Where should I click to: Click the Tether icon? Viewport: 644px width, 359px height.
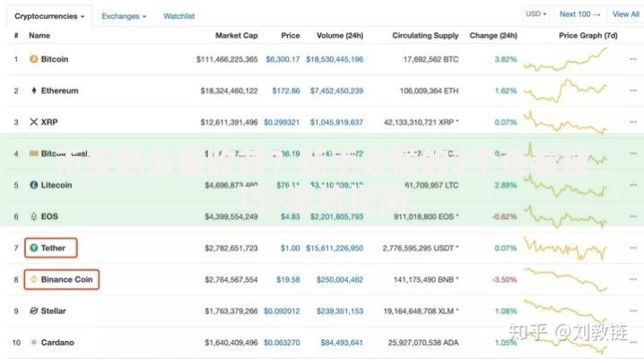34,248
